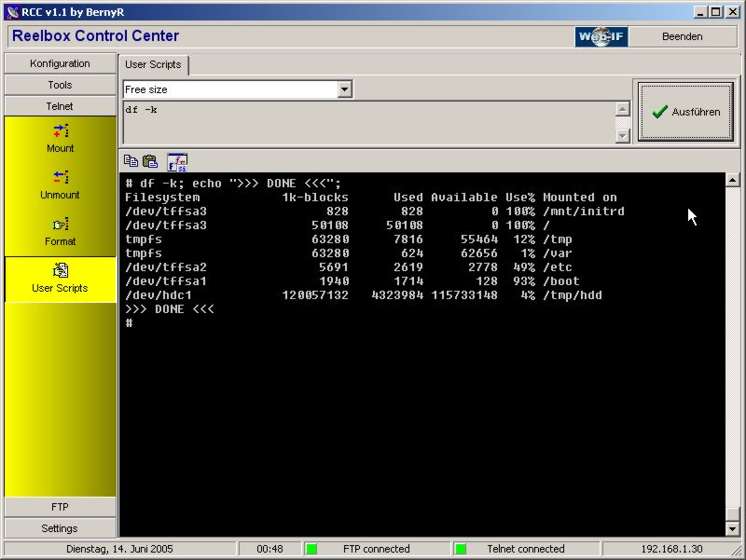Image resolution: width=746 pixels, height=560 pixels.
Task: Click the terminal scrollbar down arrow
Action: tap(732, 528)
